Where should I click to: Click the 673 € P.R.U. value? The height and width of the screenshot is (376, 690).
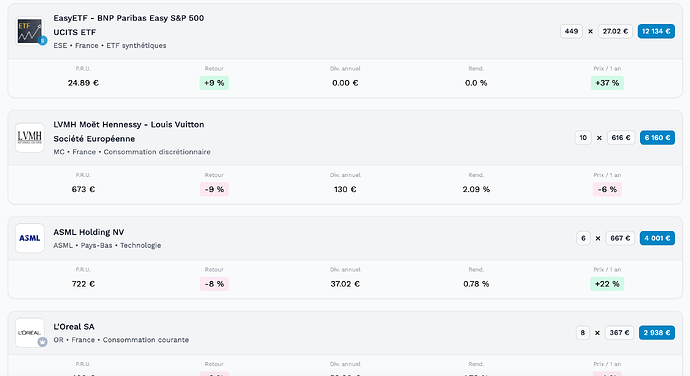pos(83,189)
